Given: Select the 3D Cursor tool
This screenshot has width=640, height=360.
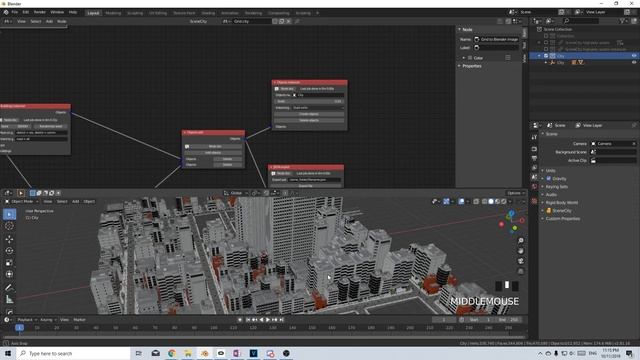Looking at the screenshot, I should click(9, 226).
